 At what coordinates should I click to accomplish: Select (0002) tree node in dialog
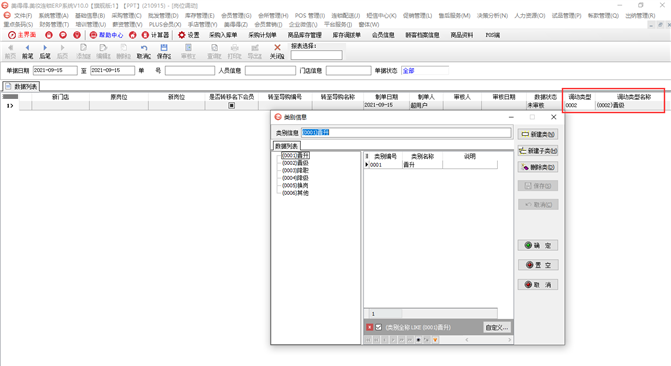point(295,163)
